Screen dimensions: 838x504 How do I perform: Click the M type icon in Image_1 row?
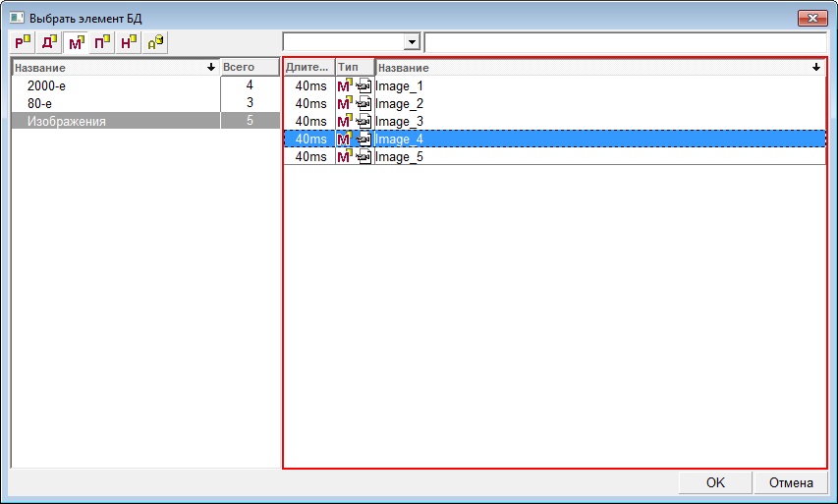[345, 85]
